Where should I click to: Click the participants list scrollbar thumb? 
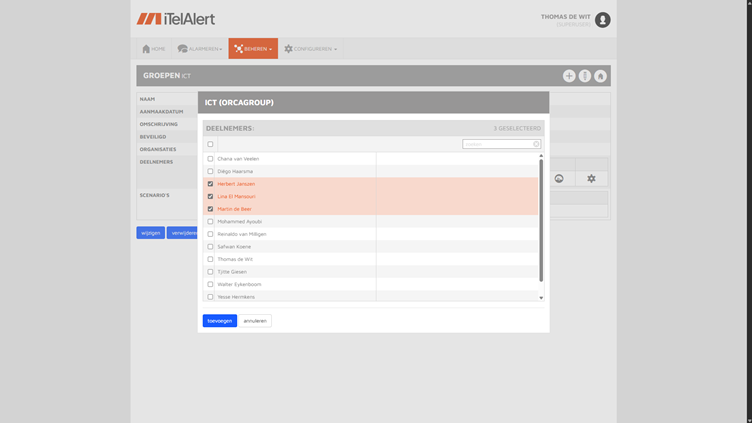click(541, 221)
